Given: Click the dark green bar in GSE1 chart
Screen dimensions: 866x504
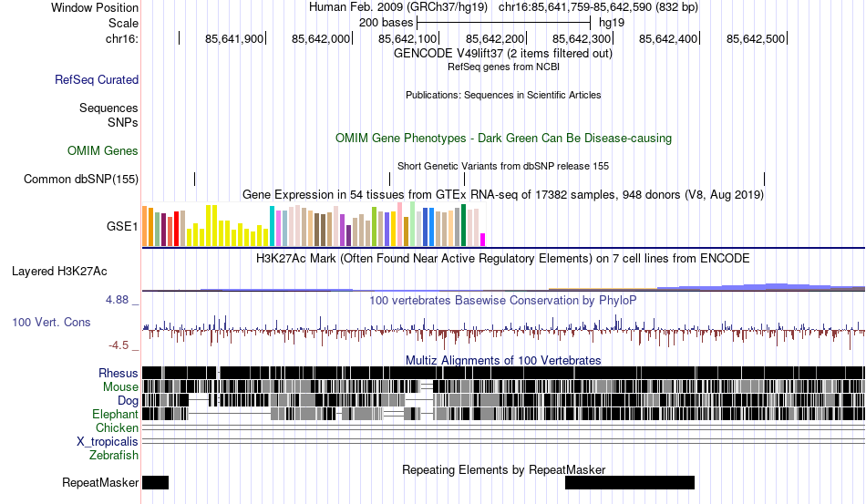Looking at the screenshot, I should (x=463, y=225).
